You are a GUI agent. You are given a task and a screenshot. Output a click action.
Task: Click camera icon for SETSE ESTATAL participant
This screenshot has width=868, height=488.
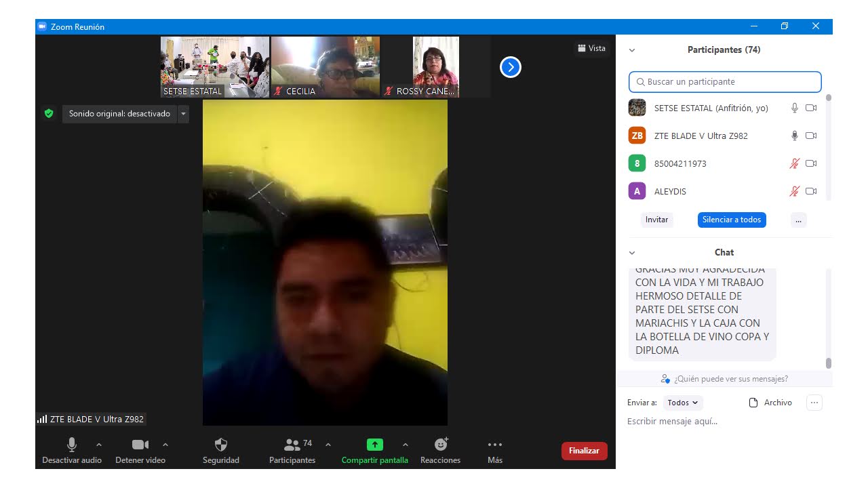(x=811, y=108)
